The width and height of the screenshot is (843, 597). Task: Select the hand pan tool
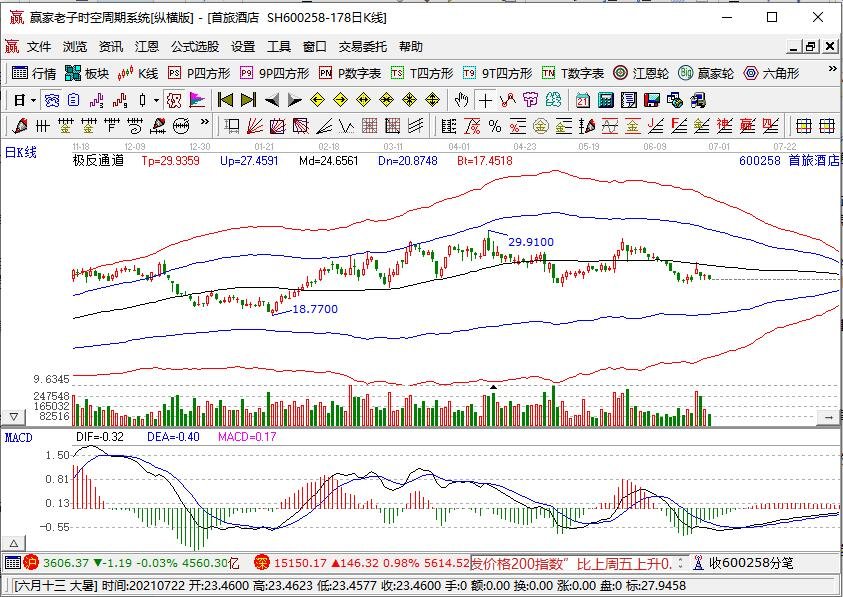(x=461, y=100)
